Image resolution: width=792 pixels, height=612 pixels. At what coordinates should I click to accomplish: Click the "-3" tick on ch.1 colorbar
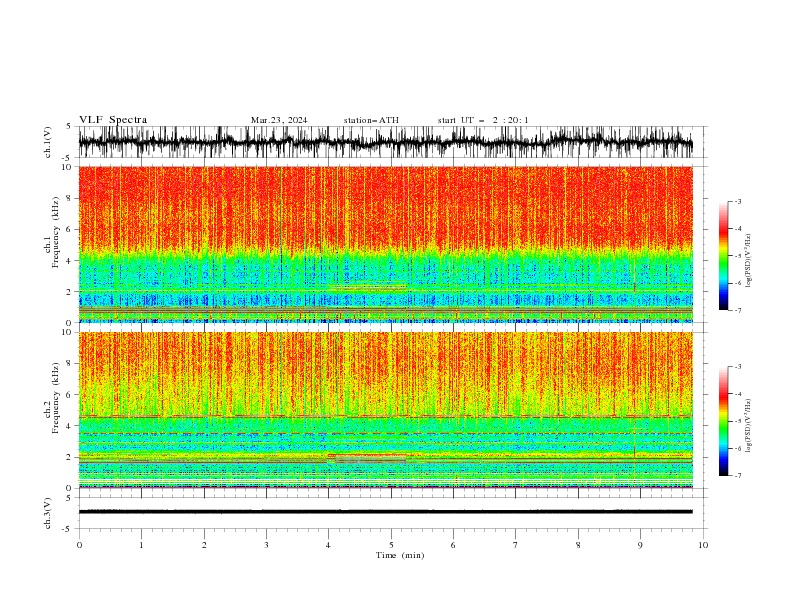point(737,201)
